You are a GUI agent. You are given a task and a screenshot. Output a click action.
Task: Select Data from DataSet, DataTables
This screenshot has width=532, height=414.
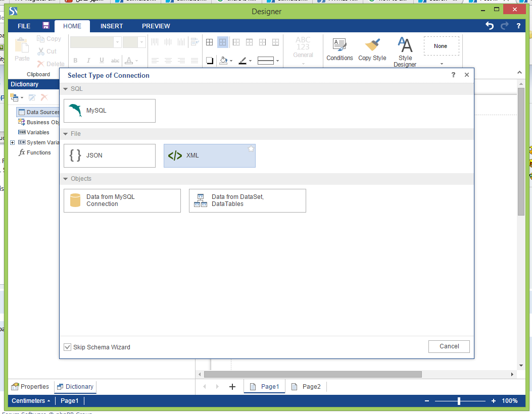coord(248,201)
